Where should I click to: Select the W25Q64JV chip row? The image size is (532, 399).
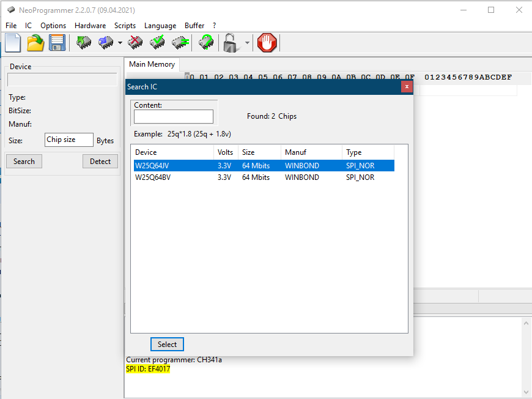coord(264,166)
